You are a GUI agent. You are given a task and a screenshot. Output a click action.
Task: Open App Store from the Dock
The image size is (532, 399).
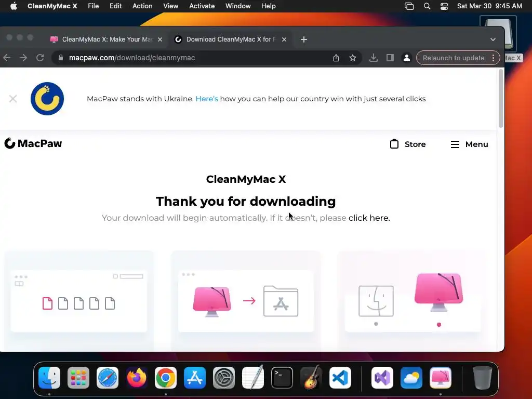point(195,378)
